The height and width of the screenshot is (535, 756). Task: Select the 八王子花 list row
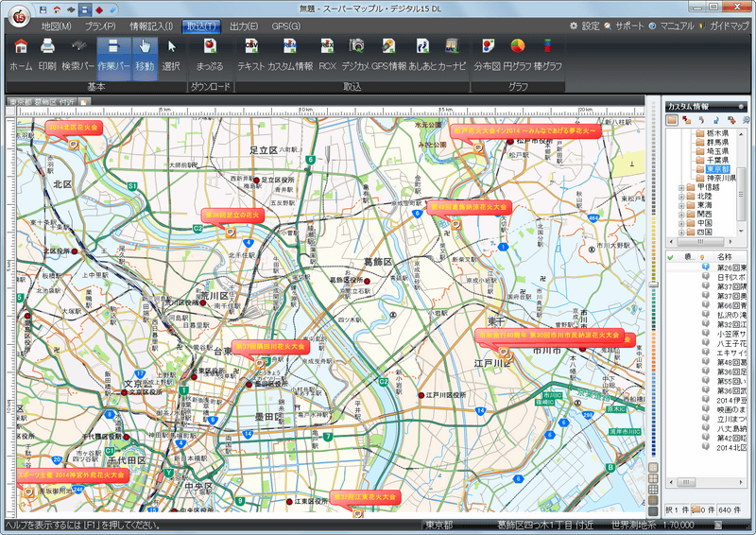pyautogui.click(x=706, y=343)
